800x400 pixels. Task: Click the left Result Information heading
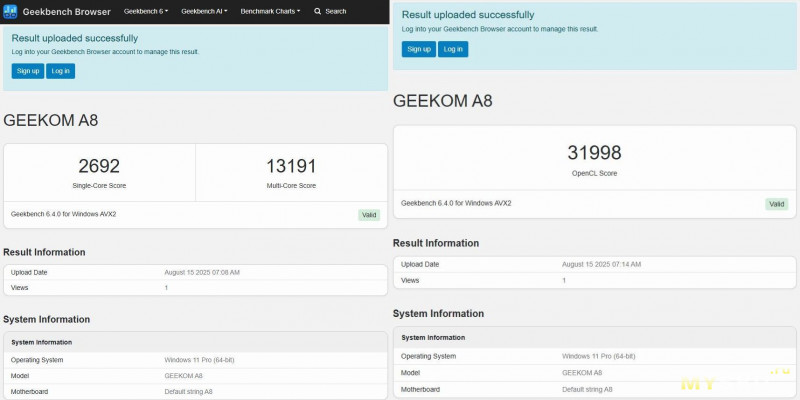coord(44,252)
